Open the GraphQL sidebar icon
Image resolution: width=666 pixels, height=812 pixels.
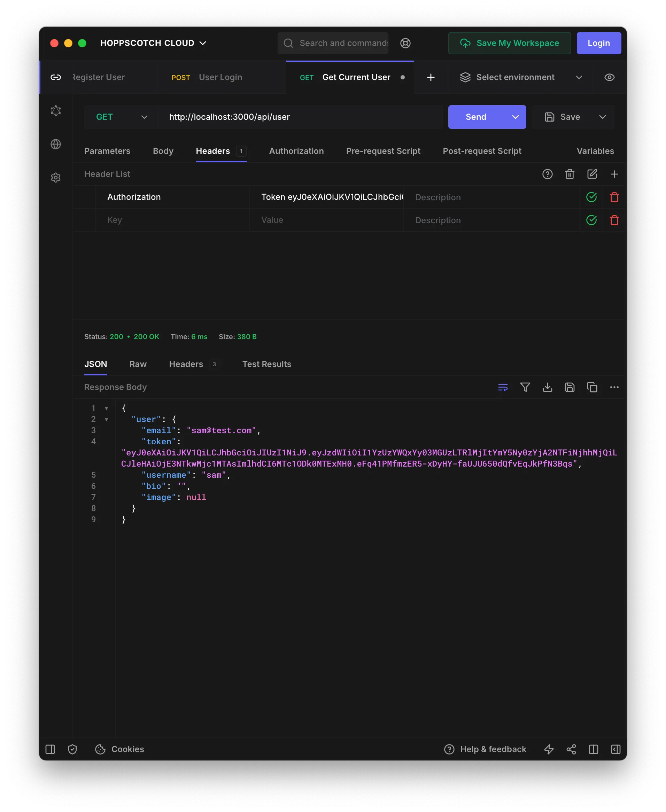coord(56,111)
